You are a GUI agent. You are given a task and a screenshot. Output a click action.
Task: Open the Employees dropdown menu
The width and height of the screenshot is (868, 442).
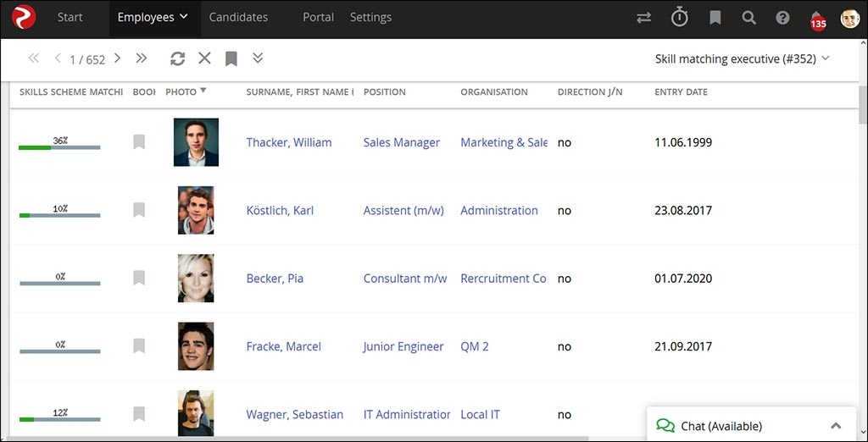[x=153, y=17]
